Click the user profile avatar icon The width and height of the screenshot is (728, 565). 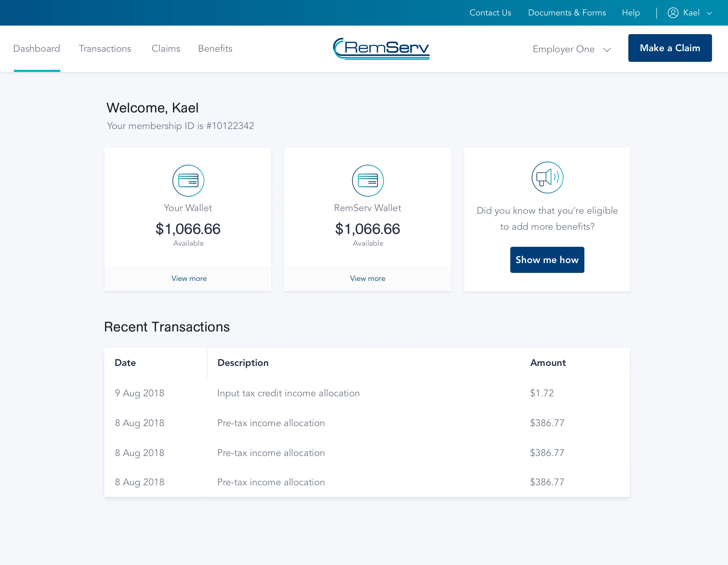click(673, 13)
